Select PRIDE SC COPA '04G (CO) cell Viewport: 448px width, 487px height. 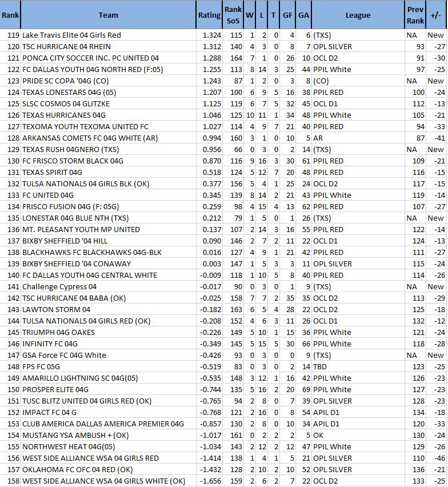click(109, 81)
